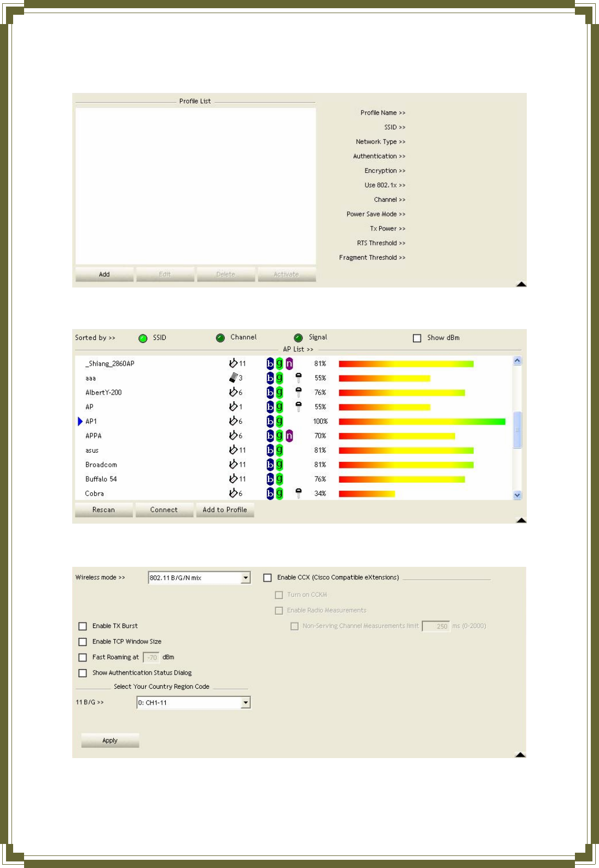Click the 802.11g icon in Buffalo 54 row
Image resolution: width=599 pixels, height=868 pixels.
pos(280,479)
